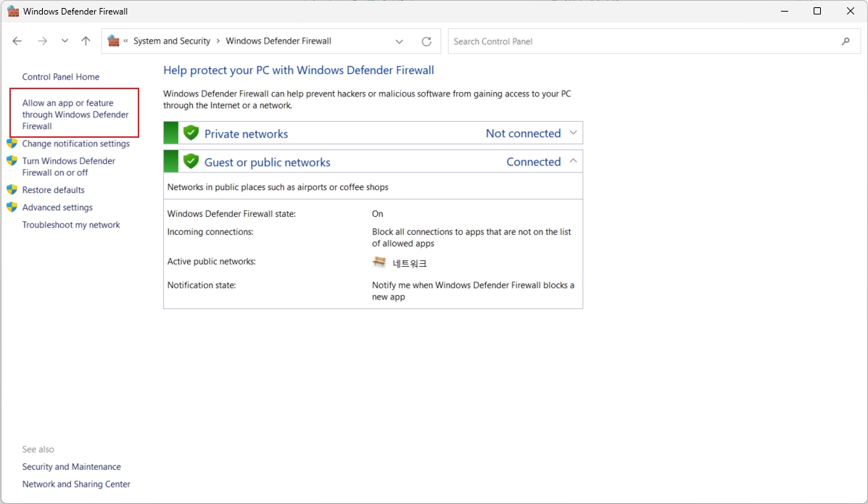868x504 pixels.
Task: Click Restore defaults link
Action: tap(53, 190)
